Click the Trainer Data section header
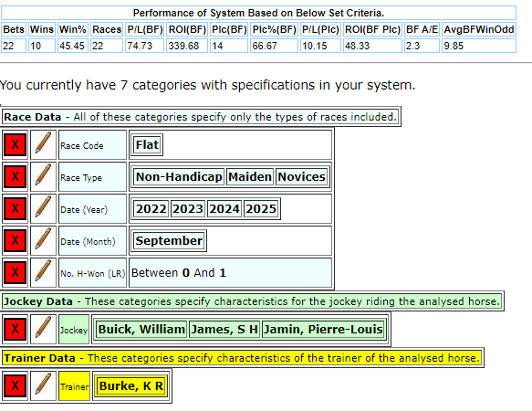The height and width of the screenshot is (411, 532). coord(242,358)
